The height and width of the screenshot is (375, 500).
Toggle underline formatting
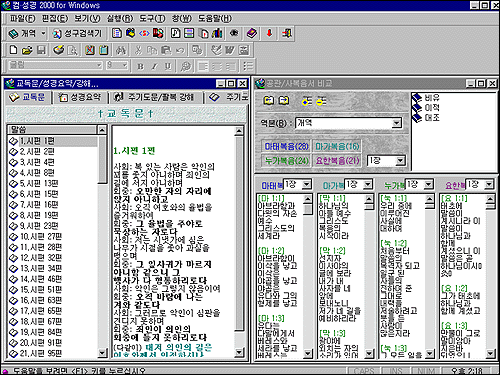[x=168, y=66]
